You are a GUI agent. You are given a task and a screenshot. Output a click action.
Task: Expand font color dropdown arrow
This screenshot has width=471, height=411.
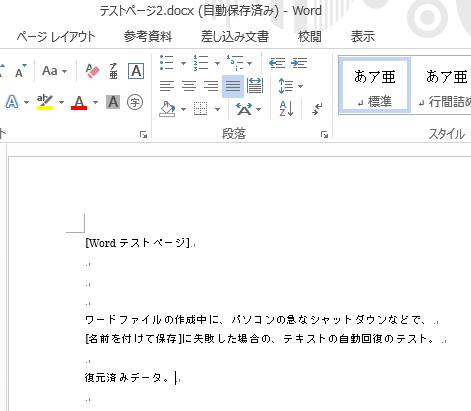pos(96,102)
